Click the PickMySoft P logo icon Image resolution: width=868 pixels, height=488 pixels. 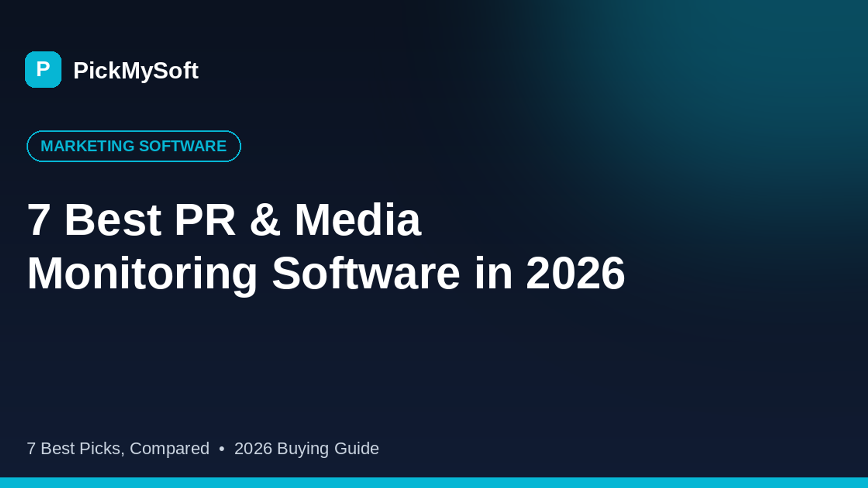pyautogui.click(x=43, y=70)
